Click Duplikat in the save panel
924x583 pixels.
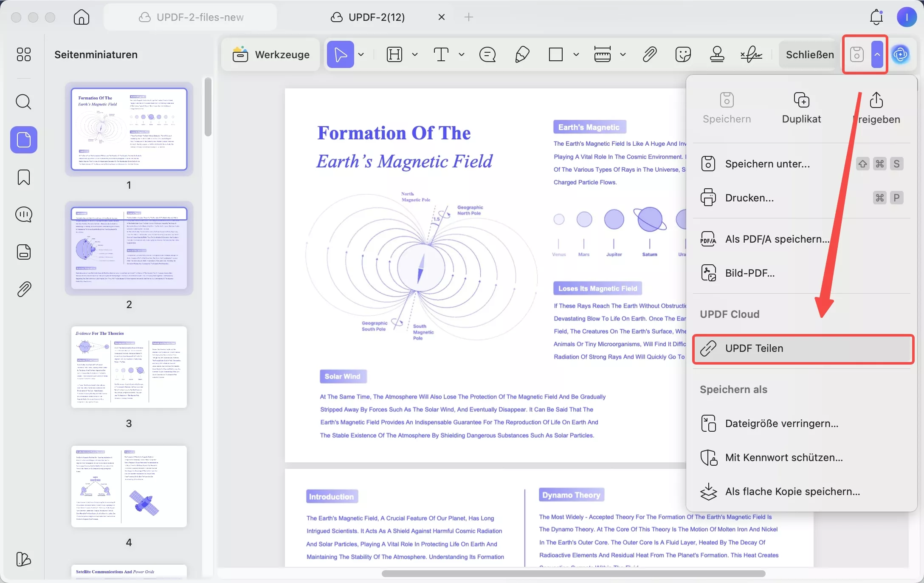801,108
